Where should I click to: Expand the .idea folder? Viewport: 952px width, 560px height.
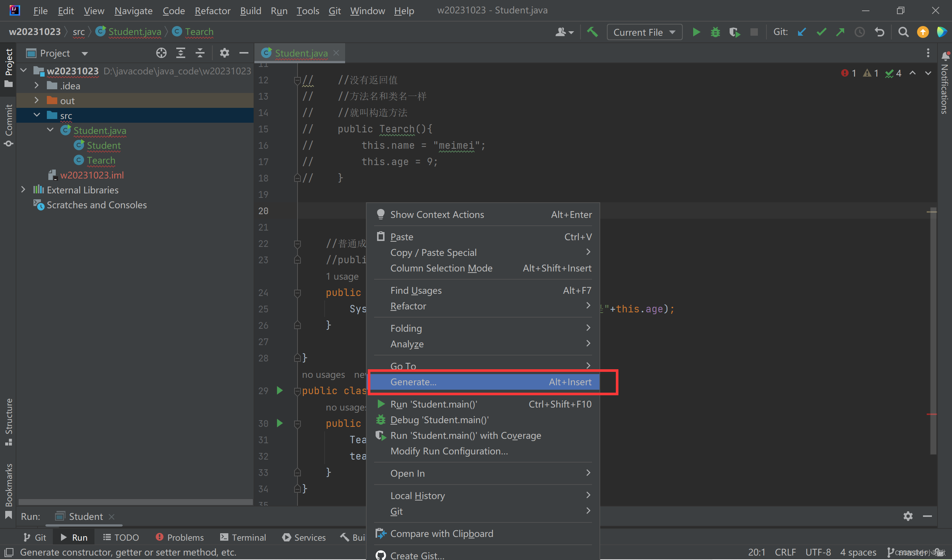coord(36,86)
